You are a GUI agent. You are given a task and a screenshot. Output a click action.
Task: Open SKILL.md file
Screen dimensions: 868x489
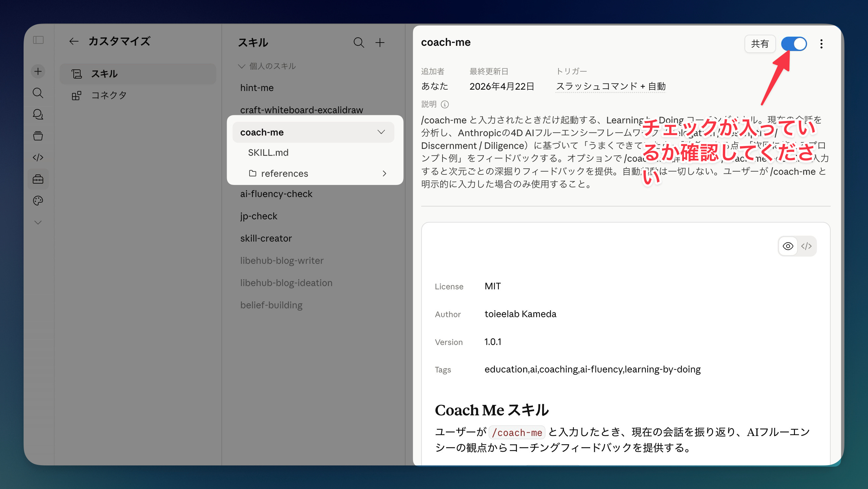click(x=268, y=153)
